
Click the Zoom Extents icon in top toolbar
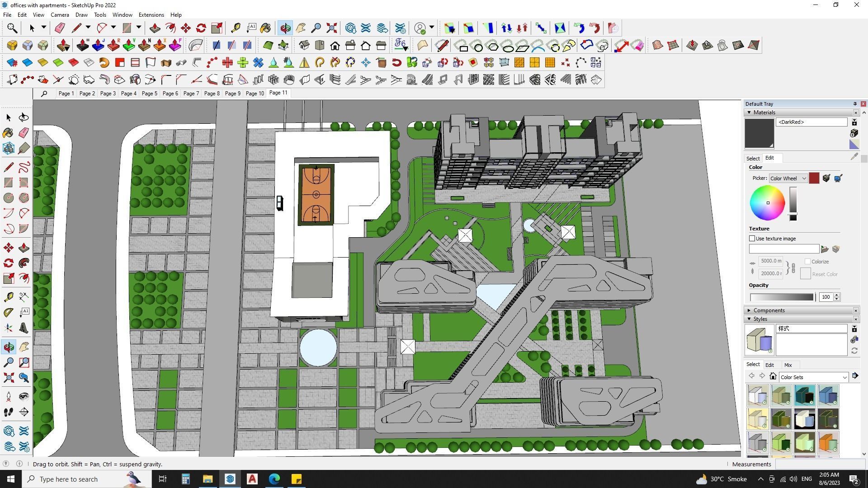point(331,28)
